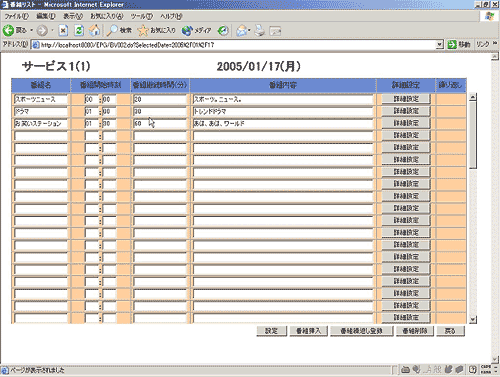Screen dimensions: 500x377
Task: Click the URL text in the address bar
Action: [127, 45]
